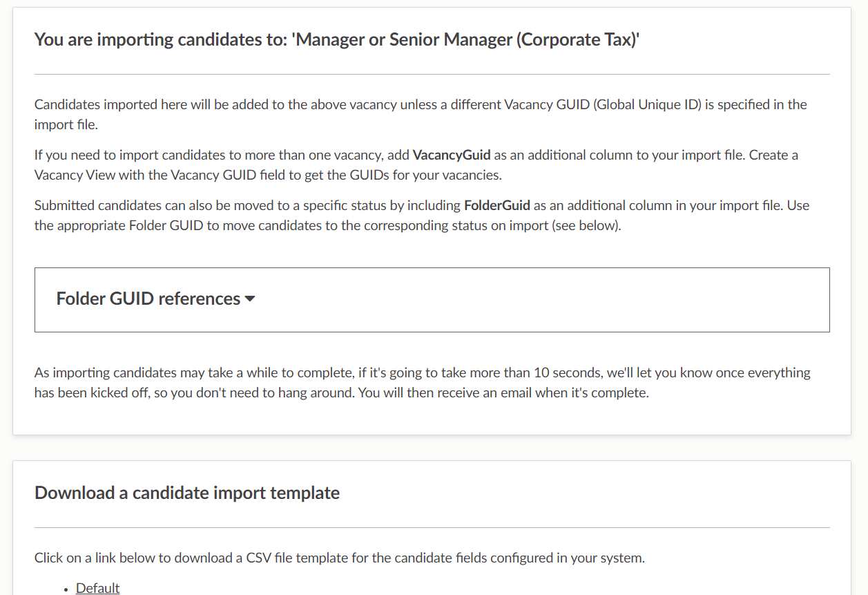Open the Default template download link
The image size is (868, 595).
pos(97,588)
